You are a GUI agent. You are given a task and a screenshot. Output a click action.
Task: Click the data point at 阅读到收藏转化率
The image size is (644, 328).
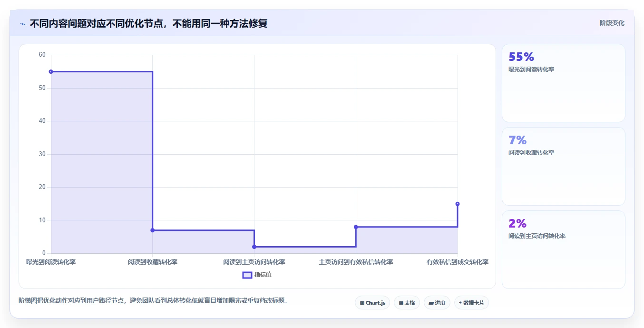click(153, 230)
